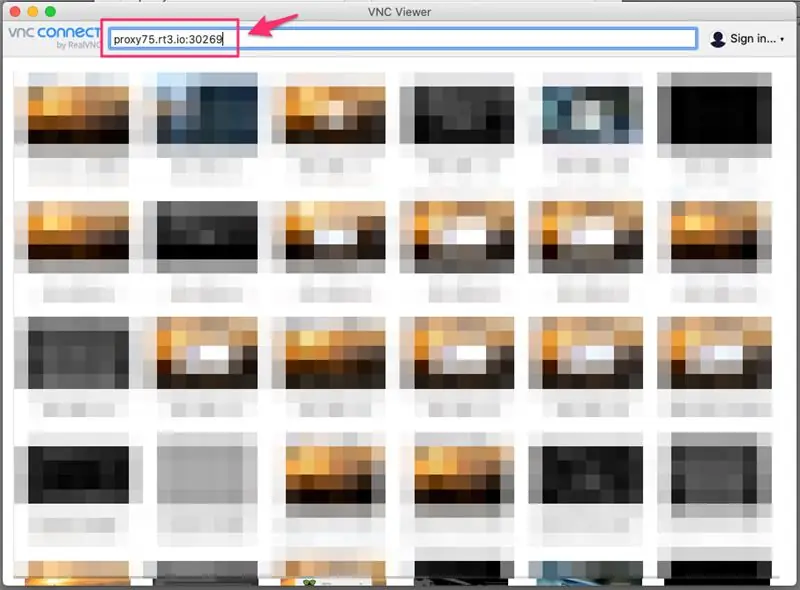Click the VNC Connect logo
800x590 pixels.
point(54,37)
